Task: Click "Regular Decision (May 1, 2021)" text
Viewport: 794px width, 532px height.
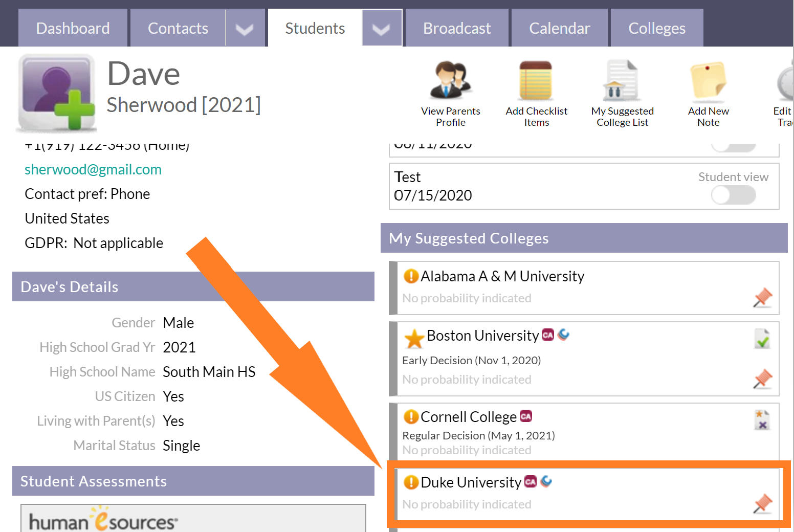Action: point(479,435)
